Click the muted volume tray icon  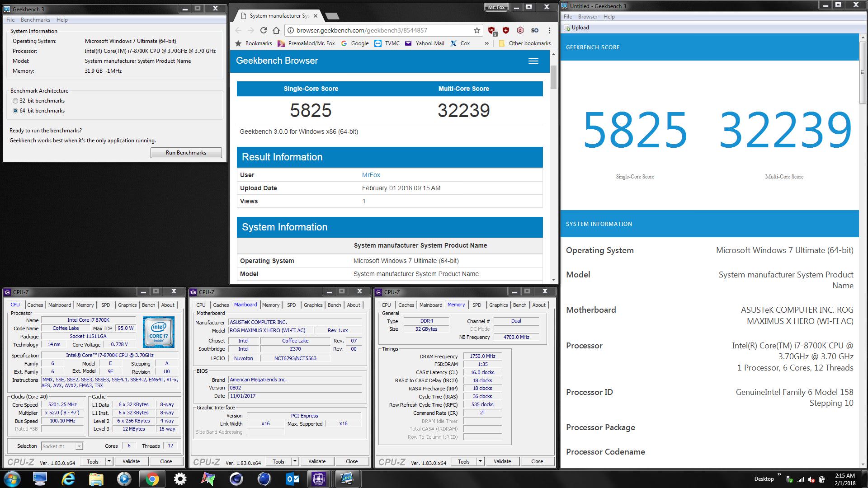pyautogui.click(x=811, y=479)
